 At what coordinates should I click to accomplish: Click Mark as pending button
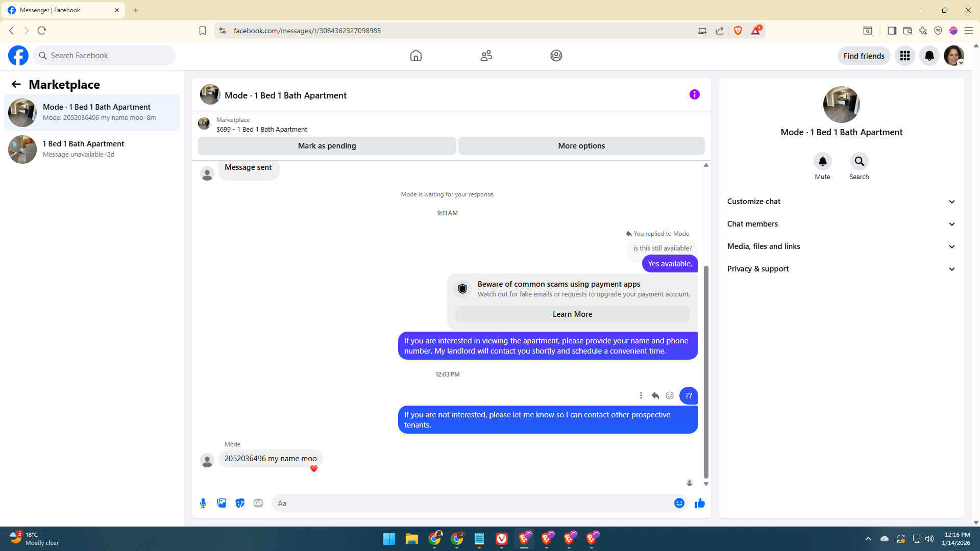pos(327,146)
